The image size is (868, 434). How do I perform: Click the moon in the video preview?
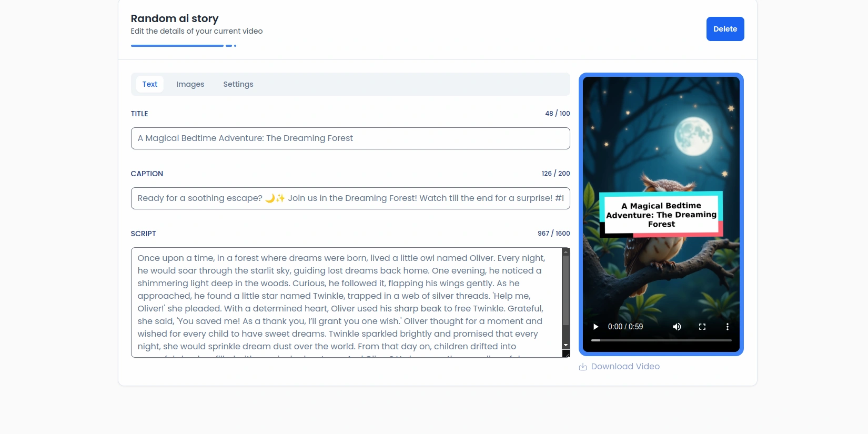[693, 136]
